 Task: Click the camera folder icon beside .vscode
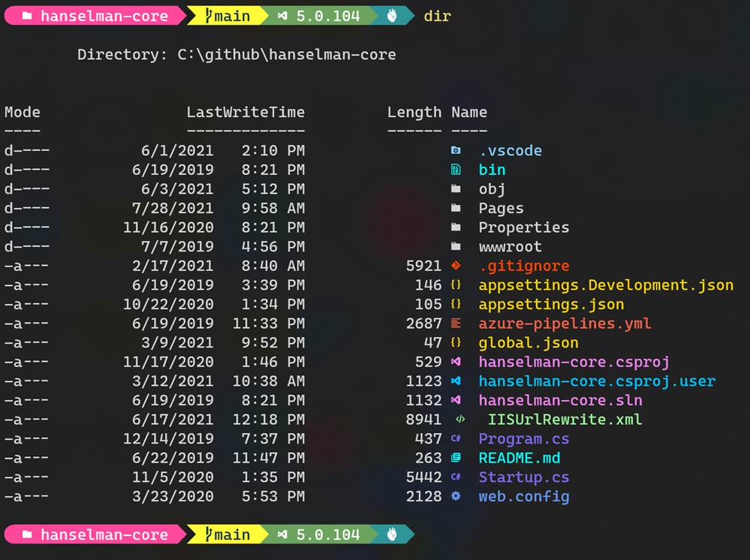[456, 151]
